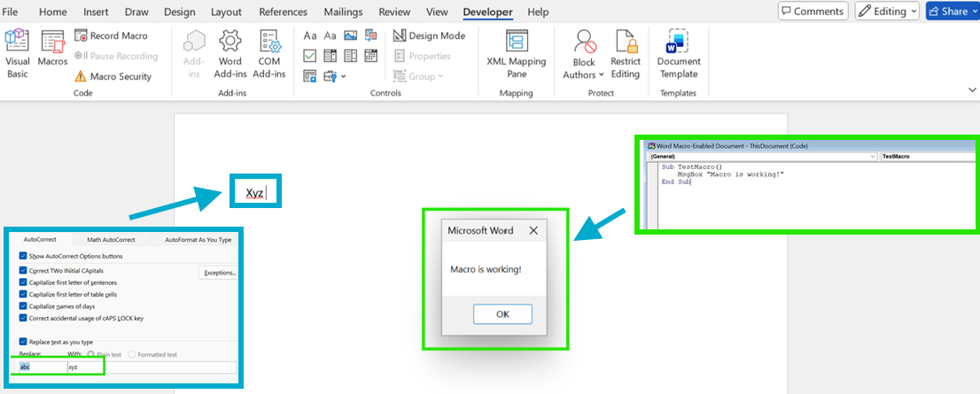980x394 pixels.
Task: Insert Drop-Down List content control
Action: pos(350,56)
